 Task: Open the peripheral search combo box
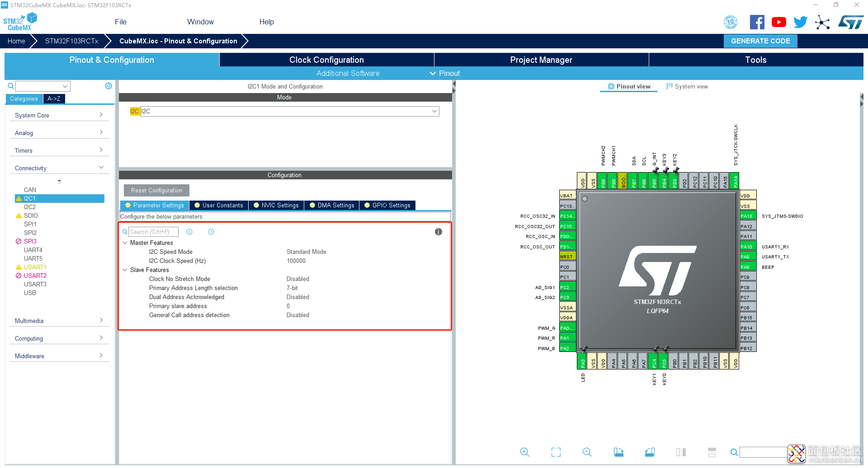coord(43,86)
